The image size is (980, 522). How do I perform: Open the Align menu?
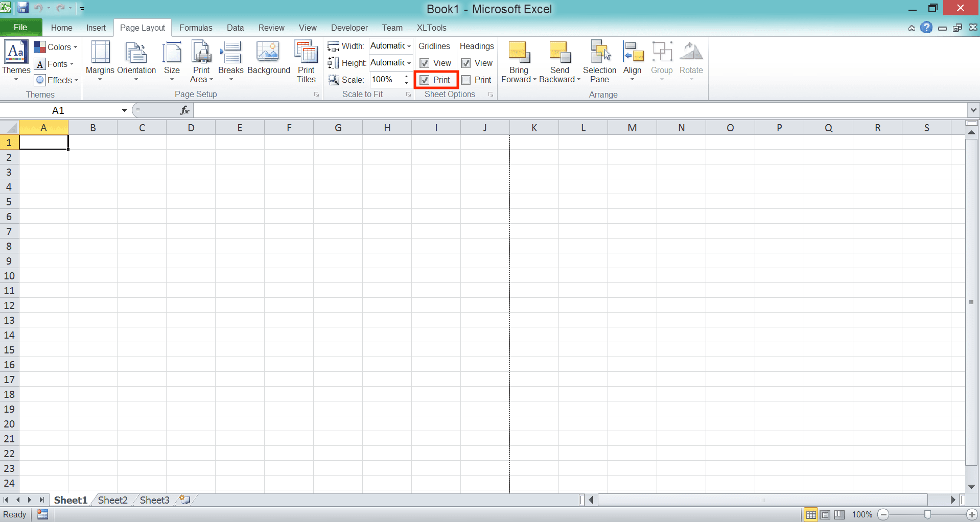633,61
